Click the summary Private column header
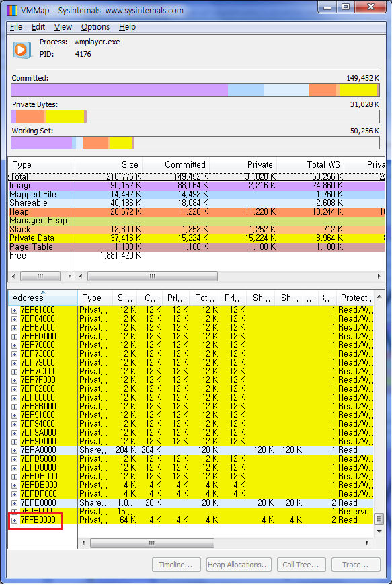This screenshot has width=392, height=585. [x=243, y=164]
